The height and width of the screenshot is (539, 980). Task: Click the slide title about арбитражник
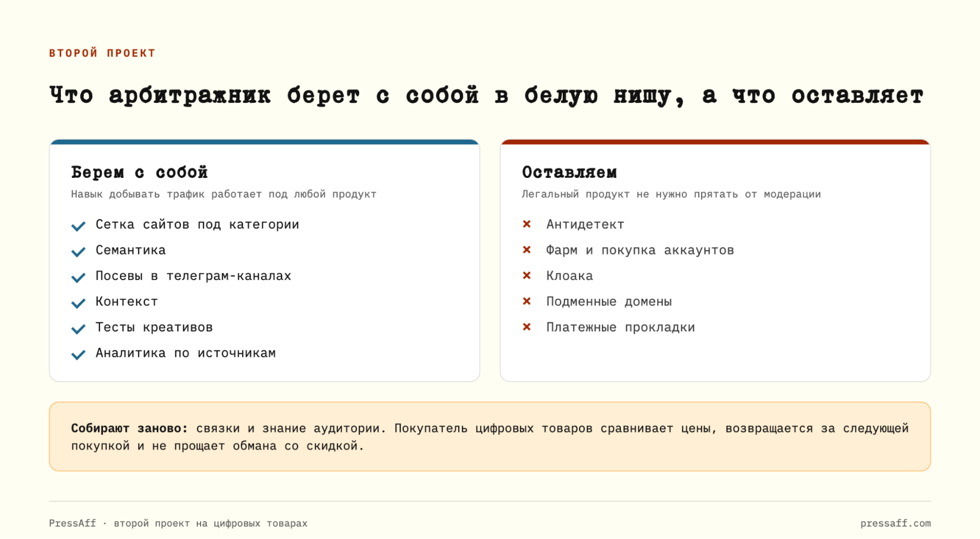[486, 95]
